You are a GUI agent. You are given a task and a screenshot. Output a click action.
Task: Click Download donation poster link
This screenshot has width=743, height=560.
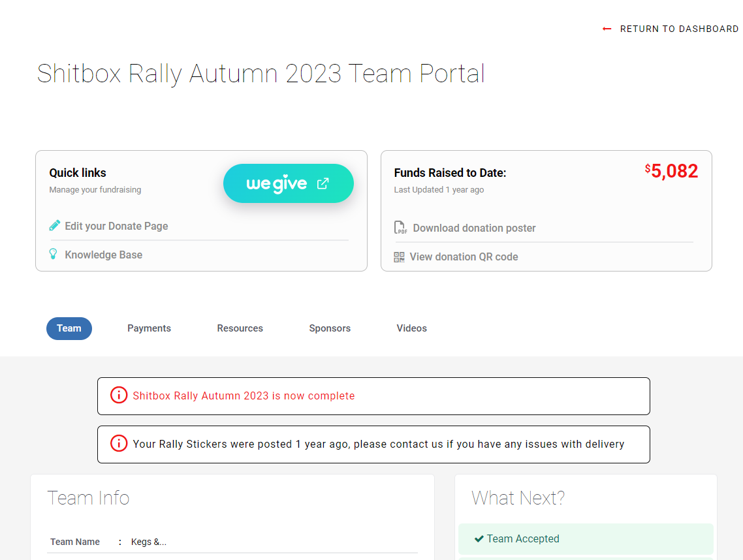click(x=474, y=228)
